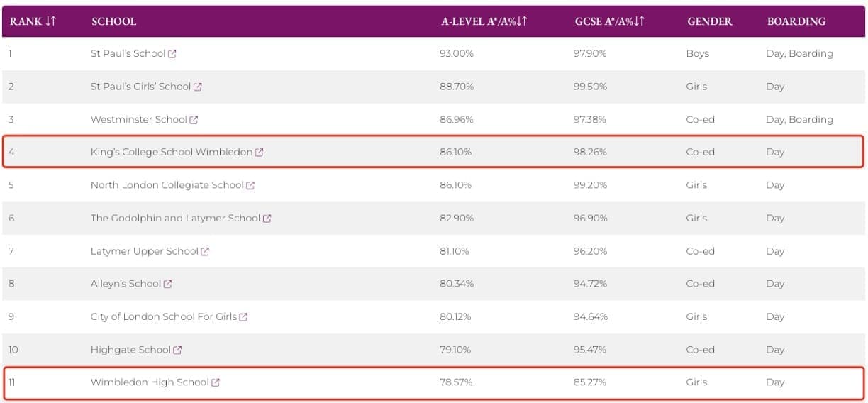Viewport: 868px width, 403px height.
Task: Click the GENDER column header
Action: pos(710,21)
